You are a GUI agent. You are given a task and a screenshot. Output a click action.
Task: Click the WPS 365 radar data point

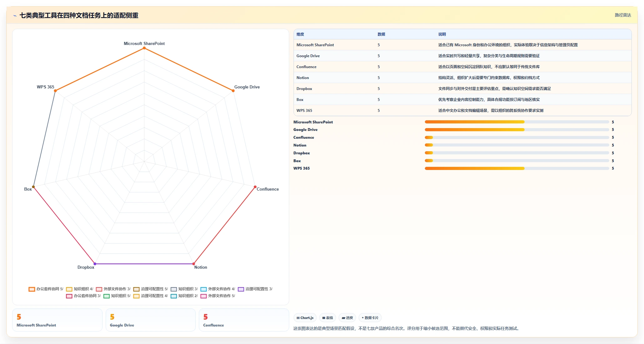point(55,91)
